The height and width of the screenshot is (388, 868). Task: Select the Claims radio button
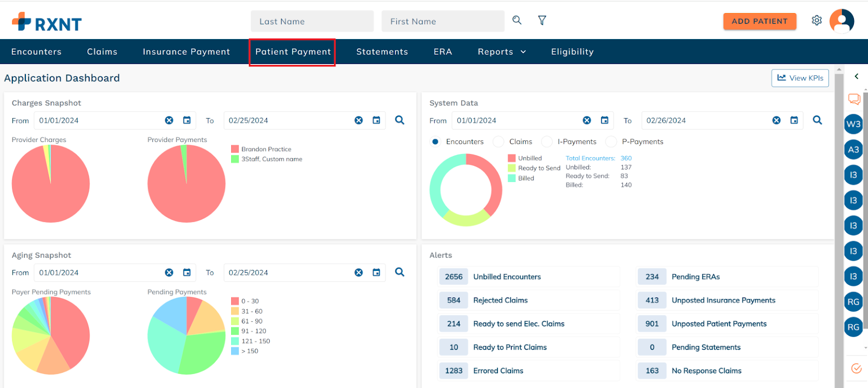(x=499, y=141)
